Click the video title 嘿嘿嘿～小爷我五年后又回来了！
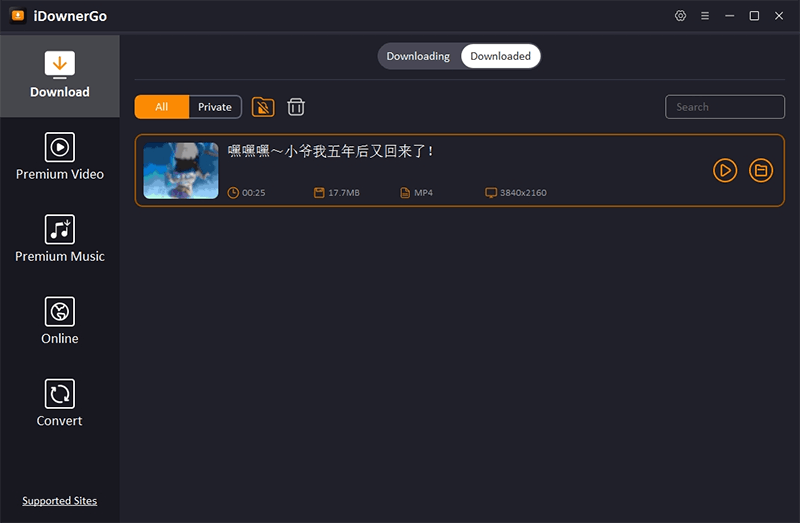 pyautogui.click(x=331, y=151)
